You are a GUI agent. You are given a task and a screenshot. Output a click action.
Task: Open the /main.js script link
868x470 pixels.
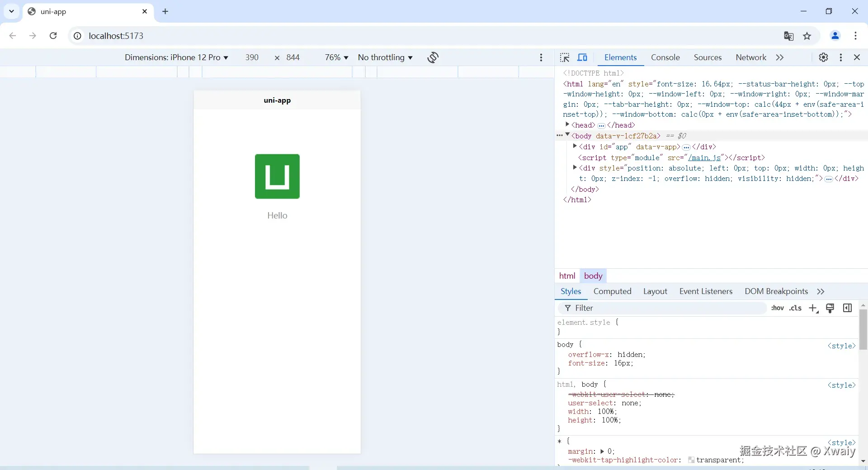(x=704, y=157)
